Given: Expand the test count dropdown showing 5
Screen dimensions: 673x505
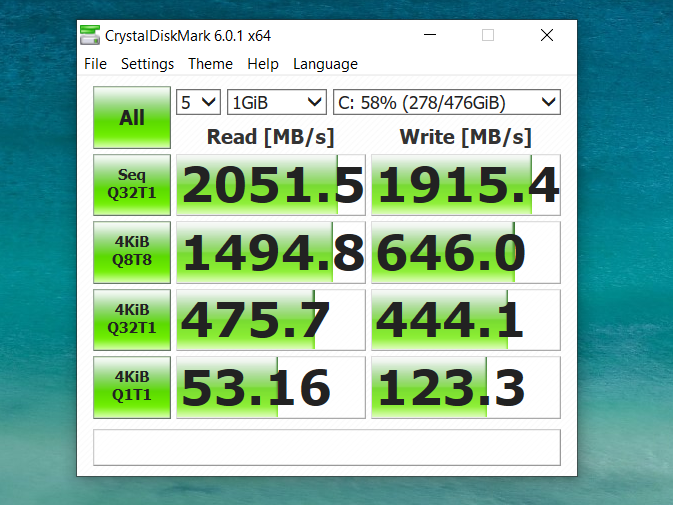Looking at the screenshot, I should [198, 102].
